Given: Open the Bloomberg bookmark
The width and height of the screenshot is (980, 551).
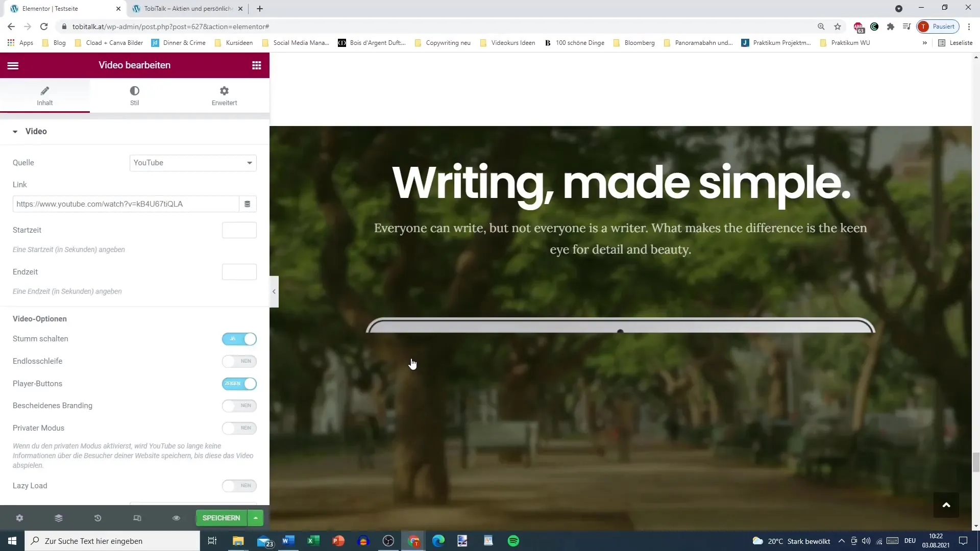Looking at the screenshot, I should [633, 43].
